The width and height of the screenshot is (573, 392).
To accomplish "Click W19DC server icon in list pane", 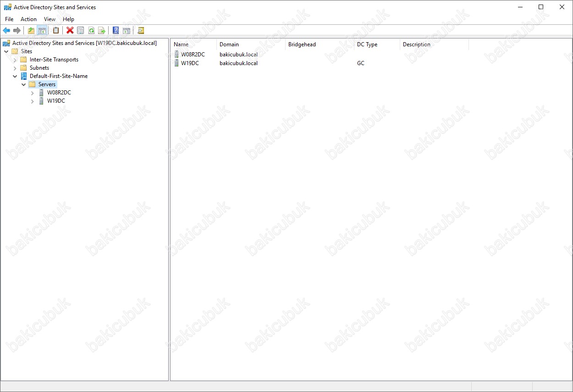I will pyautogui.click(x=176, y=63).
